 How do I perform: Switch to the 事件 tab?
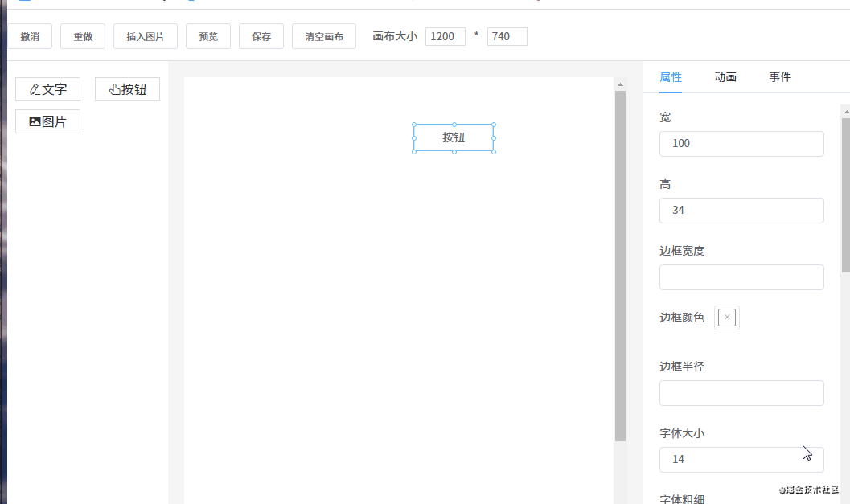[x=780, y=77]
